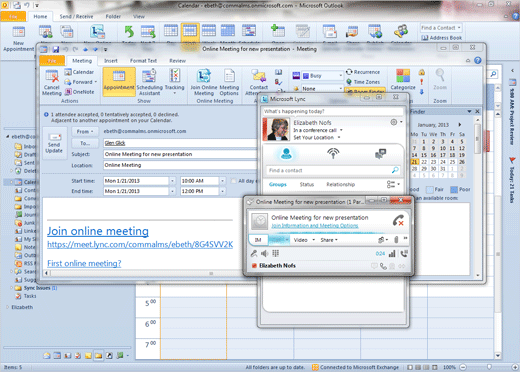Toggle the All day event checkbox
This screenshot has height=372, width=520.
click(234, 181)
